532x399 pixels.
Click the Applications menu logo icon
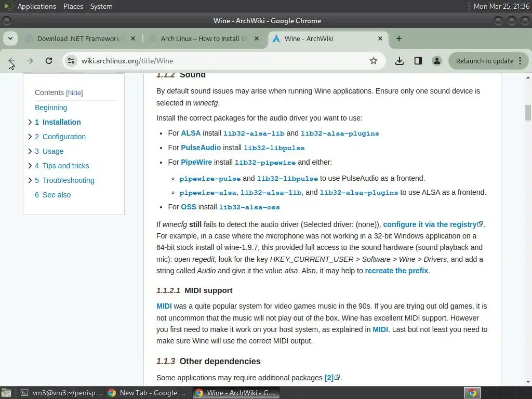coord(8,6)
